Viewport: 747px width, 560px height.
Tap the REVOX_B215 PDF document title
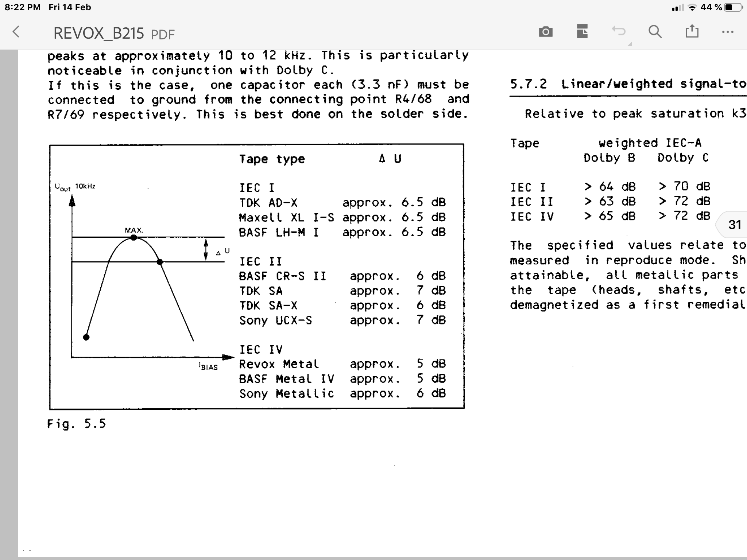pyautogui.click(x=114, y=34)
